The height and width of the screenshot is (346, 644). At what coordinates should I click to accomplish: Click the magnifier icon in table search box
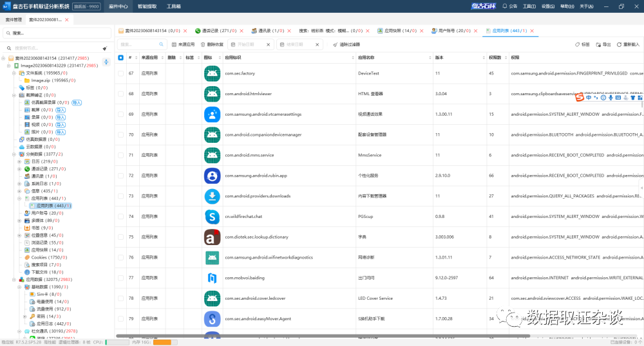click(161, 44)
